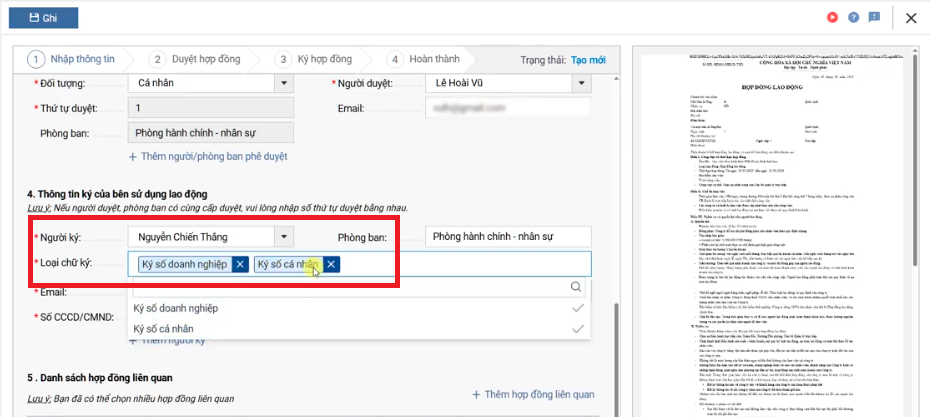
Task: Go to step 3 Ký hợp đồng
Action: [313, 59]
